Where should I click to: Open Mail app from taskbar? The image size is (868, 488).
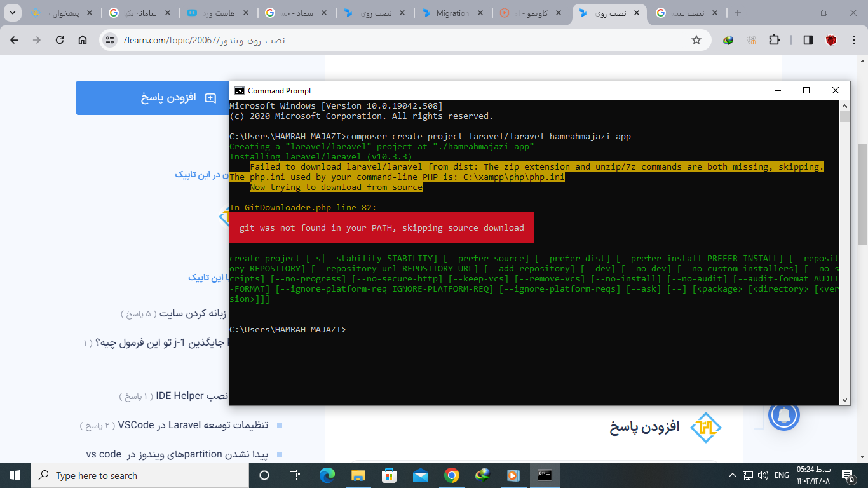point(420,475)
